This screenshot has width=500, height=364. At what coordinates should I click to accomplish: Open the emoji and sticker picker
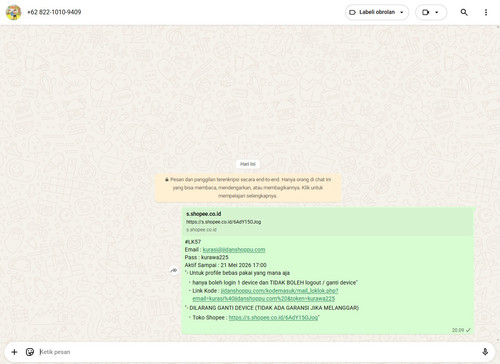coord(30,352)
